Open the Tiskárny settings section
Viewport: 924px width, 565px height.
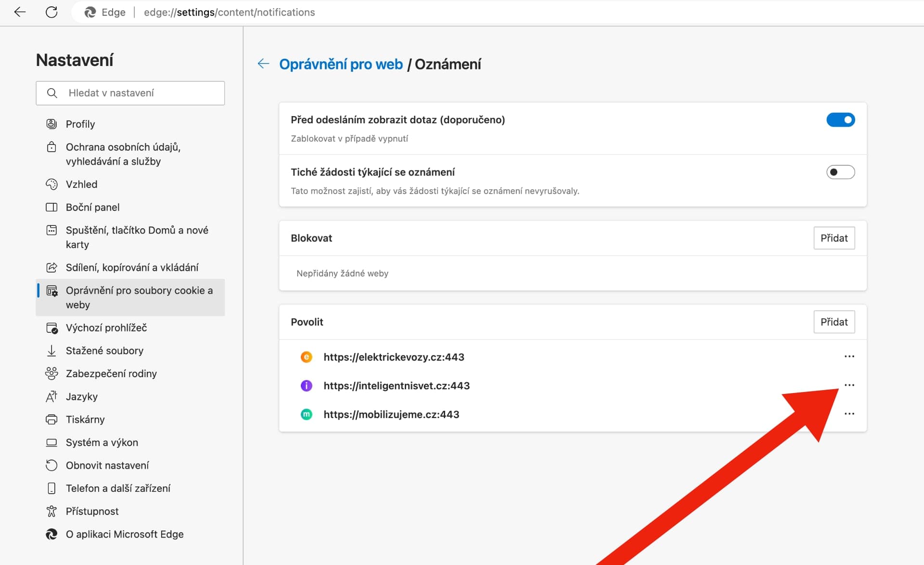[x=85, y=420]
